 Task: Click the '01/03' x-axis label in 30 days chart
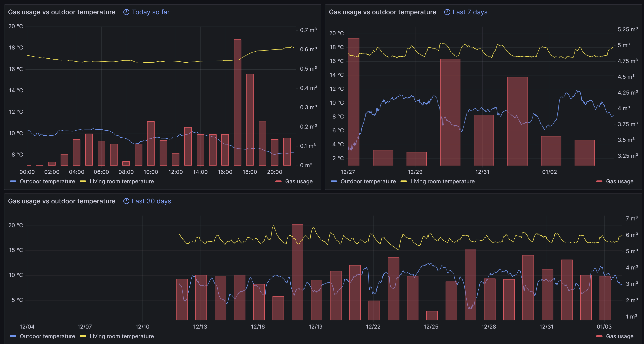click(x=604, y=326)
